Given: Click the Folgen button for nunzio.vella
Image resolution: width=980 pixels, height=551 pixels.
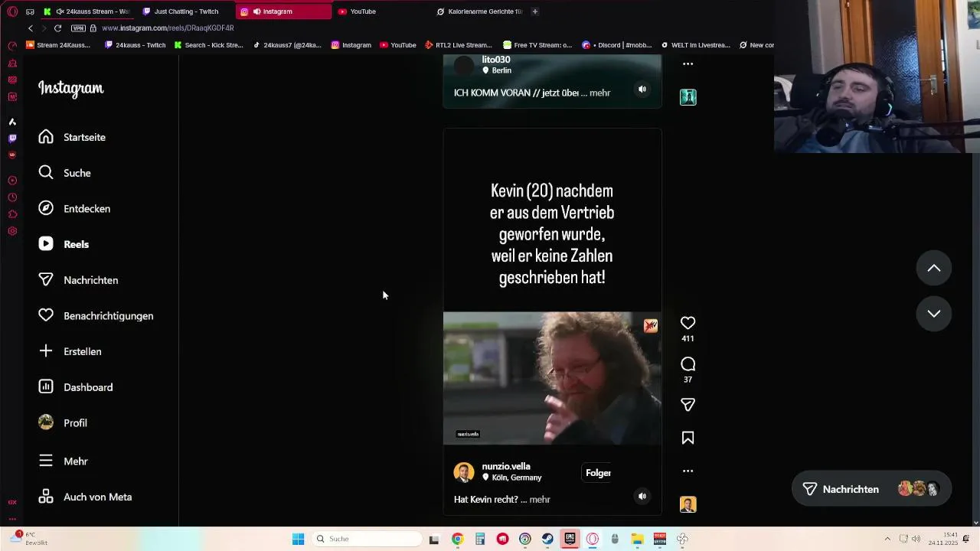Looking at the screenshot, I should [x=598, y=473].
